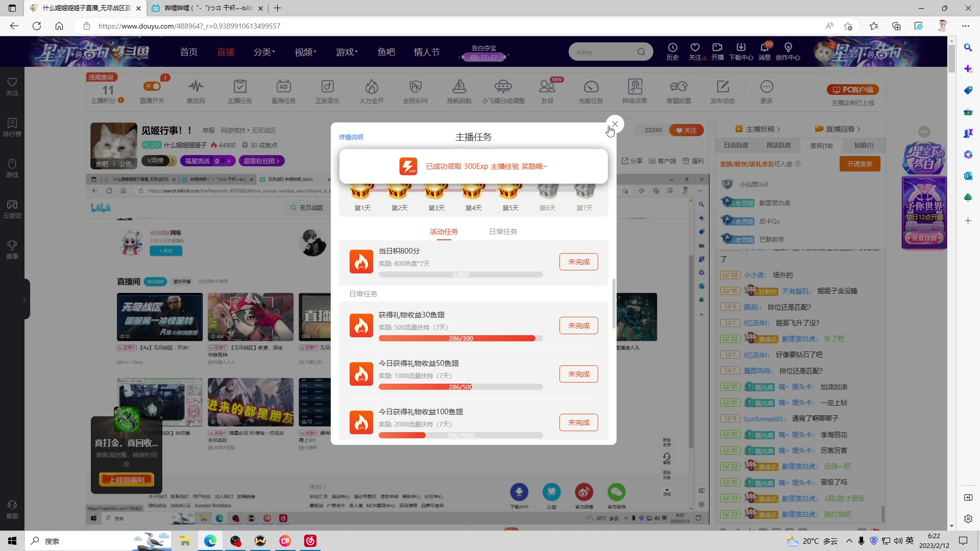Screen dimensions: 980x551
Task: Open 鱼吧 nav item
Action: click(x=386, y=52)
